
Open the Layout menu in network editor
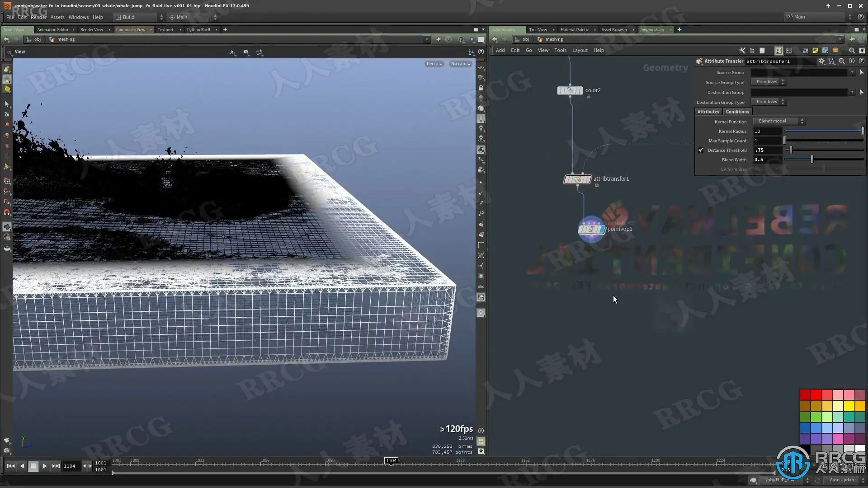pos(580,50)
